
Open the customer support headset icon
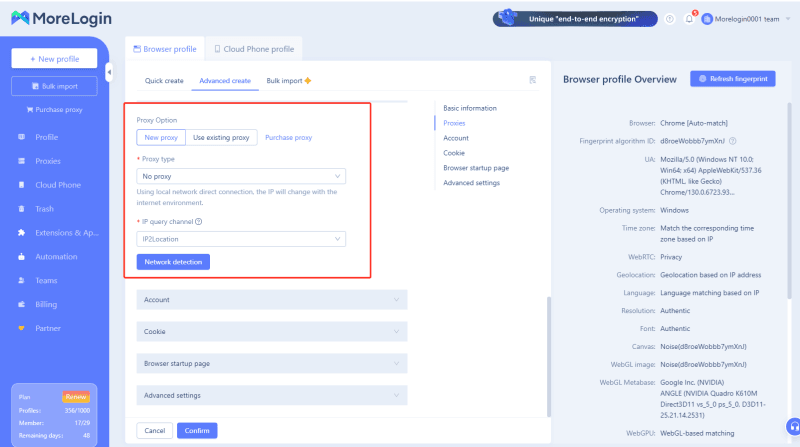click(x=793, y=426)
